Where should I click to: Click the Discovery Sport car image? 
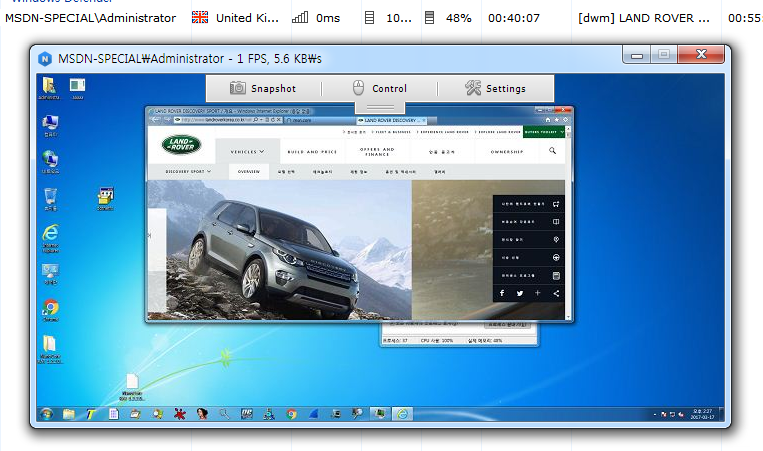pyautogui.click(x=272, y=256)
